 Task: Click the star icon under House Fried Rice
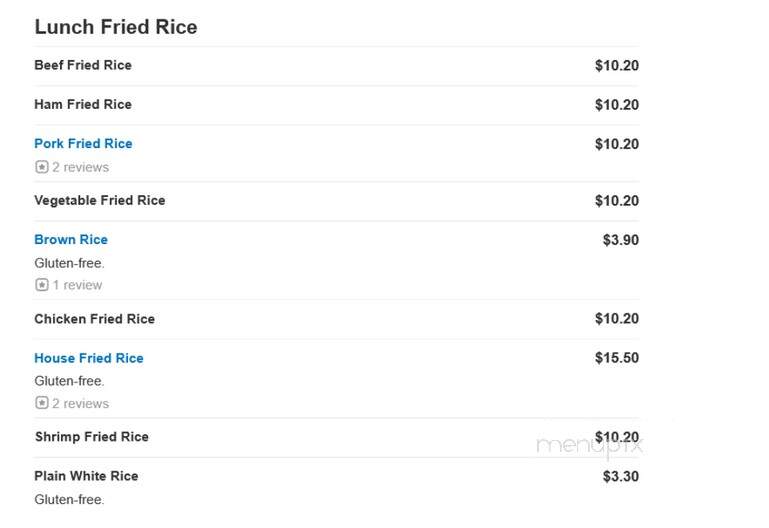coord(42,403)
